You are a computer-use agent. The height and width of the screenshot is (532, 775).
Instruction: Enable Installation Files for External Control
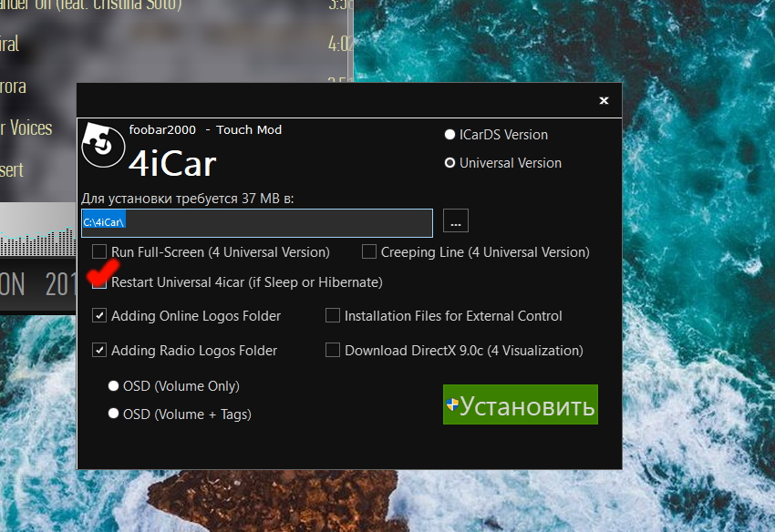(333, 316)
